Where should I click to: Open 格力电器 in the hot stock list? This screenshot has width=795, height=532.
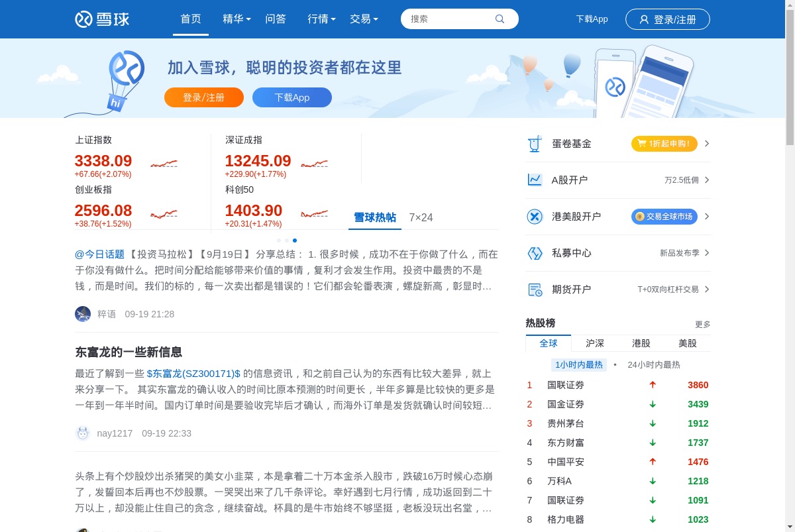[x=566, y=519]
